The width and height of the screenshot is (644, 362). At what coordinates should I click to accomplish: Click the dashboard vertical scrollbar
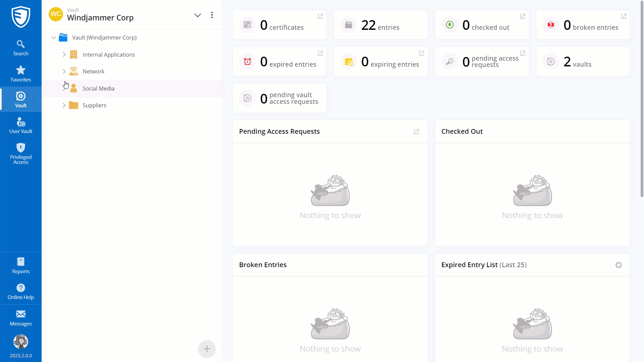tap(642, 101)
